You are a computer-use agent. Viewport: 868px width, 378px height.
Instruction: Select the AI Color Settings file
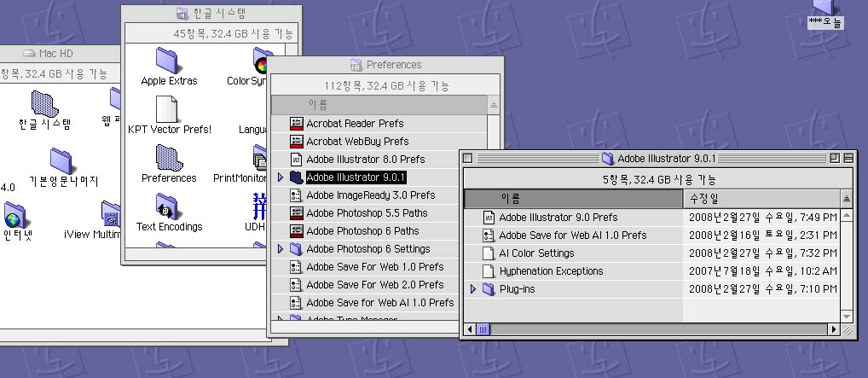(536, 253)
